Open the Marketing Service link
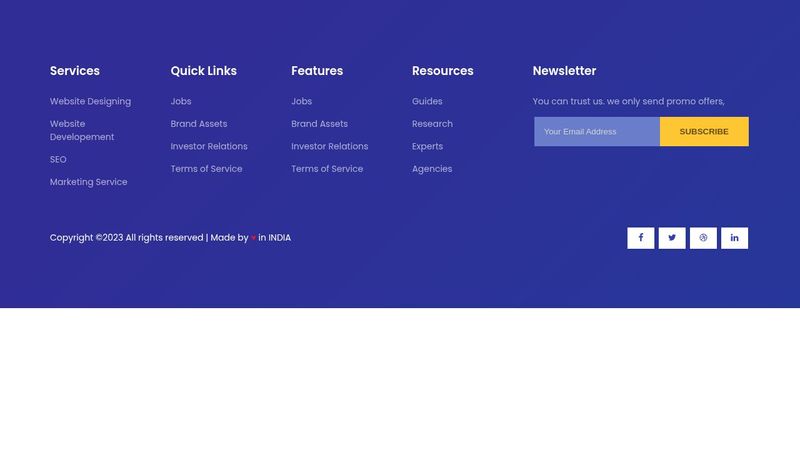 (89, 182)
